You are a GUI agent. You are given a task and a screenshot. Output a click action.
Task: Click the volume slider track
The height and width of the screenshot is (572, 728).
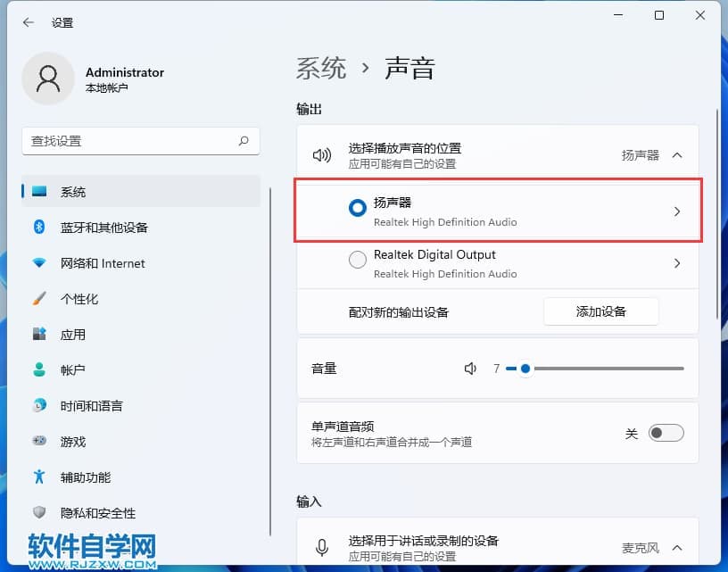pyautogui.click(x=607, y=369)
